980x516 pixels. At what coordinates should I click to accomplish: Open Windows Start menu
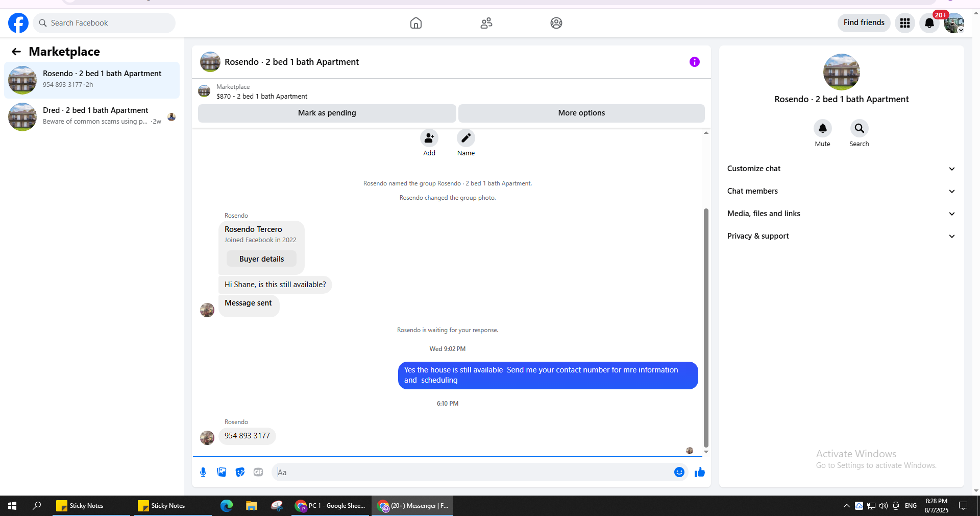coord(12,506)
